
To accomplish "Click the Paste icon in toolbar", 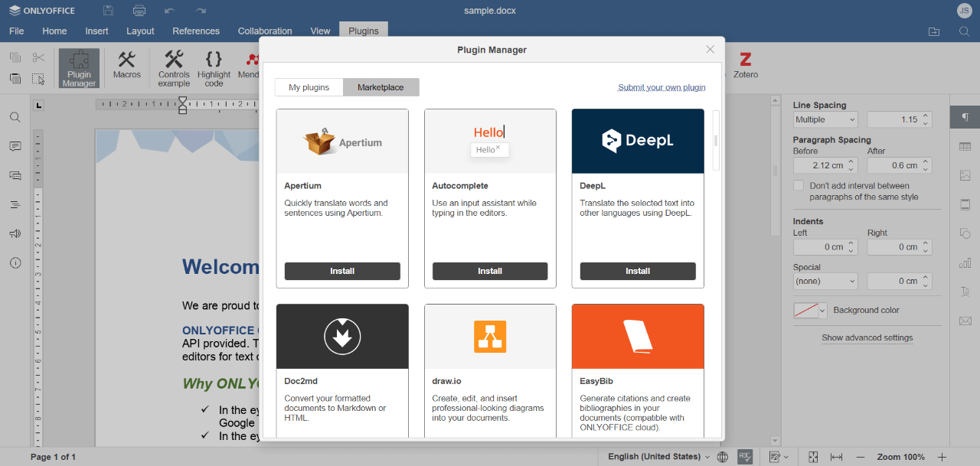I will click(15, 78).
